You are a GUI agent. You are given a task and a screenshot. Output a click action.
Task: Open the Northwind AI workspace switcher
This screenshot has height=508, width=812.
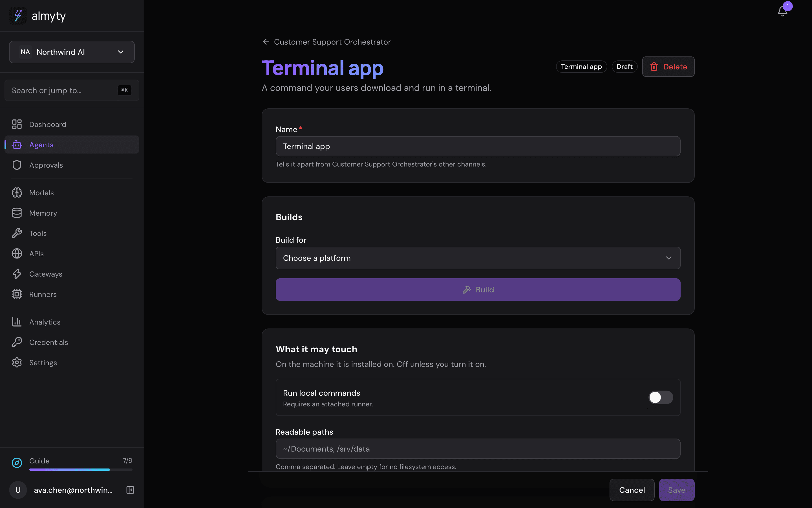pyautogui.click(x=72, y=52)
